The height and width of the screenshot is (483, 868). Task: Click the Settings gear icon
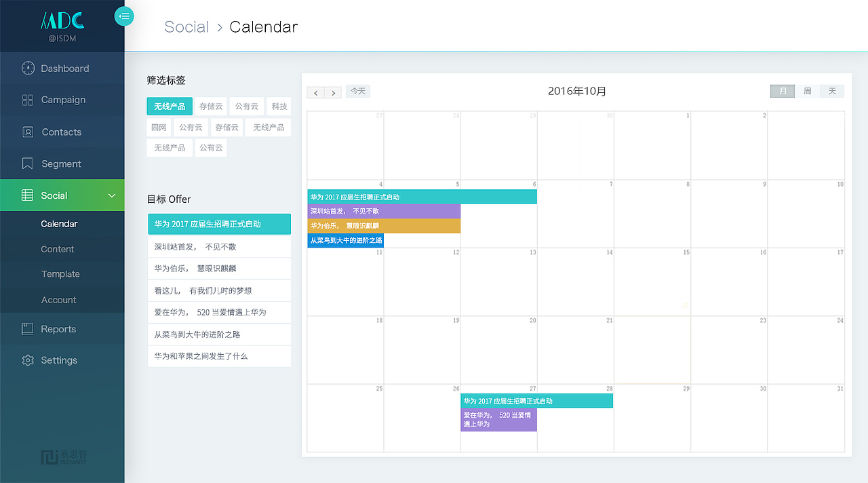(28, 360)
